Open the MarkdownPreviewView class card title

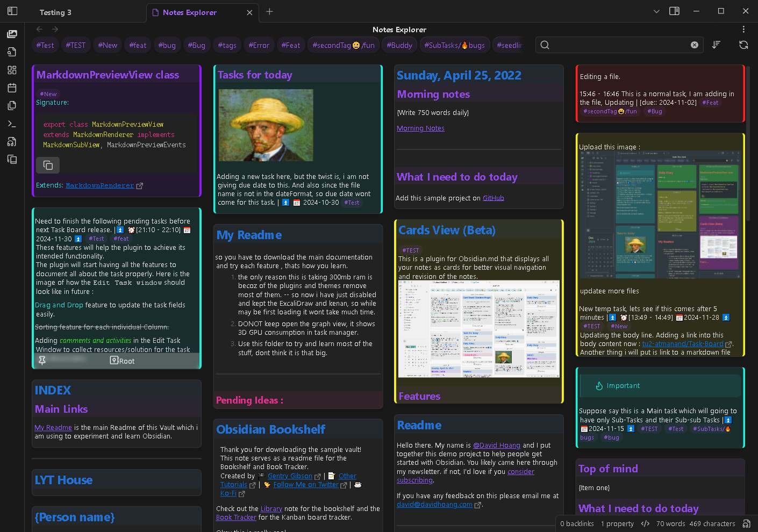click(x=108, y=75)
